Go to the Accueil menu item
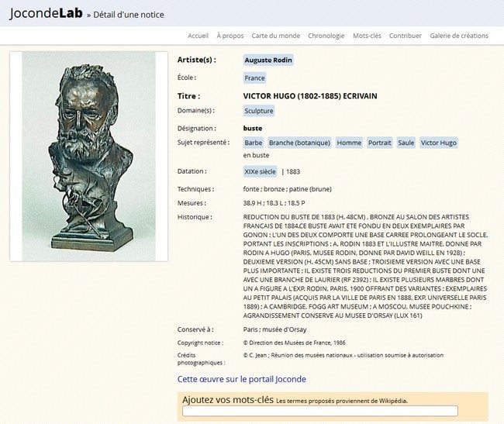Screen dimensions: 504x424 (x=198, y=36)
